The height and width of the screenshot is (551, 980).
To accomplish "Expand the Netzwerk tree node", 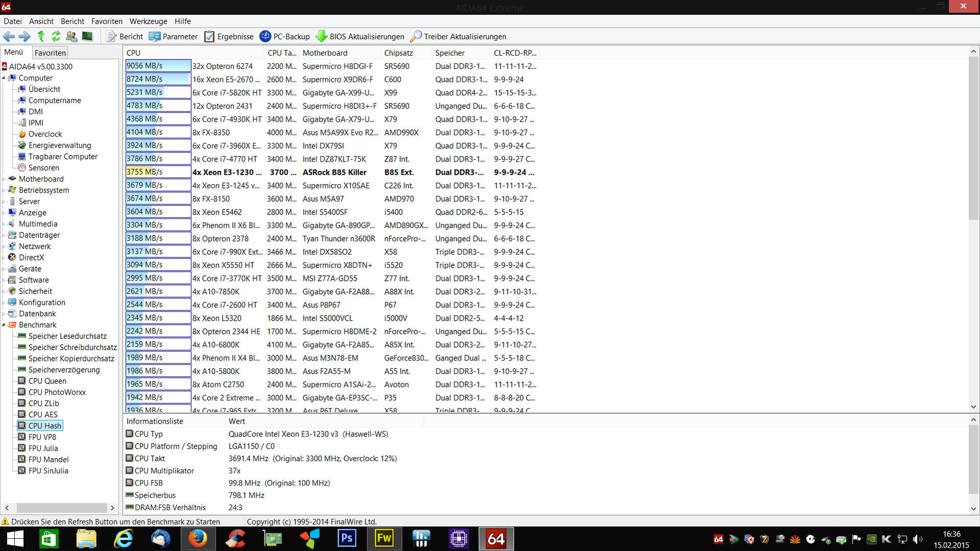I will [x=4, y=247].
